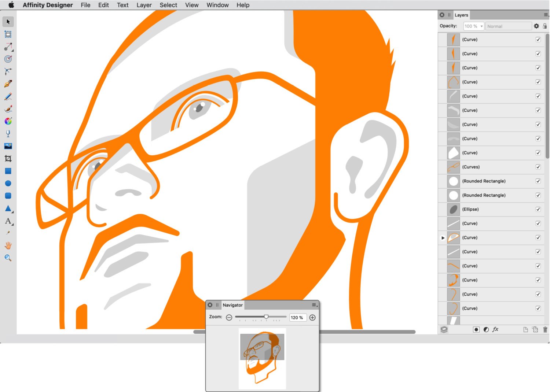Select the Ellipse shape tool
The width and height of the screenshot is (550, 392).
(x=8, y=183)
